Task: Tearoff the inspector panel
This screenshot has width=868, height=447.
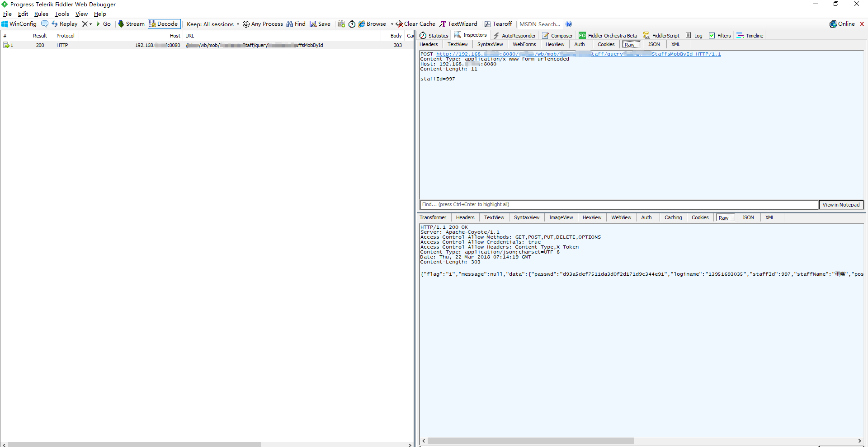Action: click(x=498, y=24)
